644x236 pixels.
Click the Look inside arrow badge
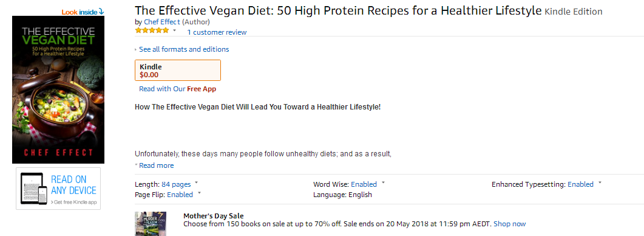coord(83,12)
